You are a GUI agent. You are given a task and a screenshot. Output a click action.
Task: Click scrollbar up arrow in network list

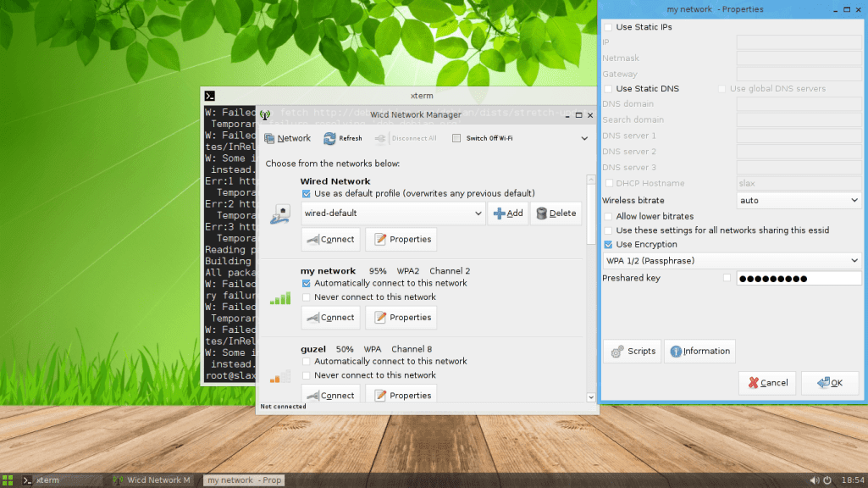click(590, 180)
